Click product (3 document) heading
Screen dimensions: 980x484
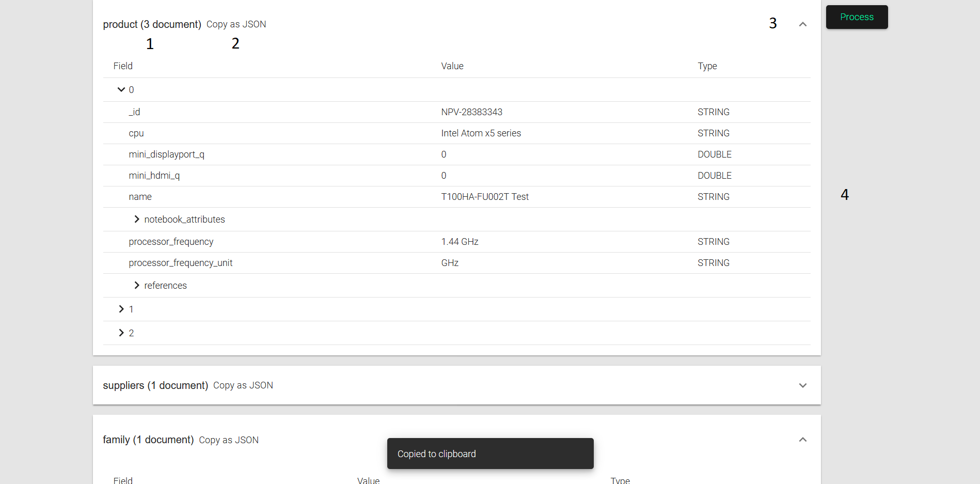coord(152,24)
